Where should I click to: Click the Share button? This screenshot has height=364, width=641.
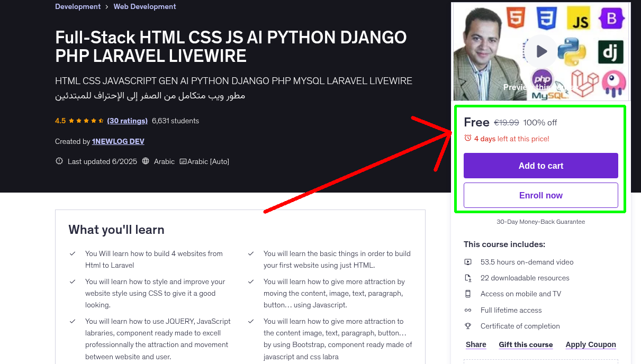coord(476,344)
